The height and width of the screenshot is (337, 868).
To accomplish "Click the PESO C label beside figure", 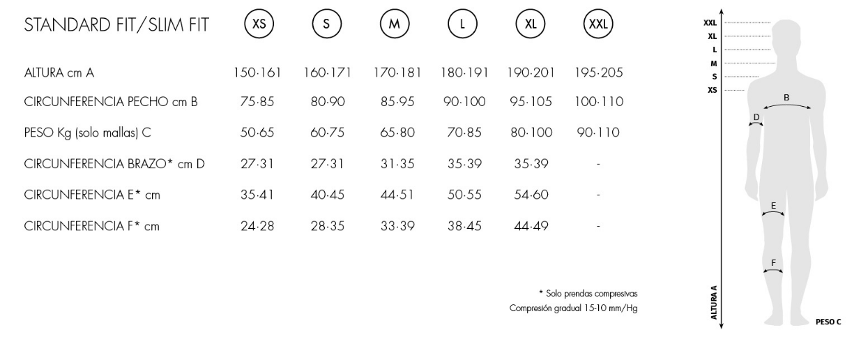I will pyautogui.click(x=828, y=322).
